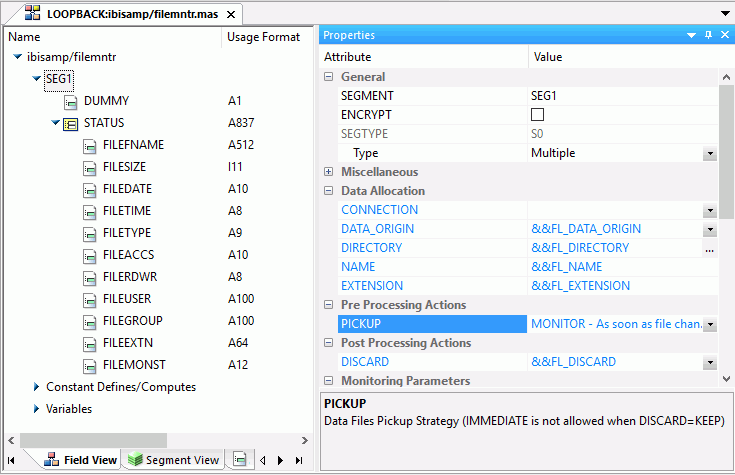Select the PICKUP attribute row
Screen dimensions: 735x475
[432, 324]
